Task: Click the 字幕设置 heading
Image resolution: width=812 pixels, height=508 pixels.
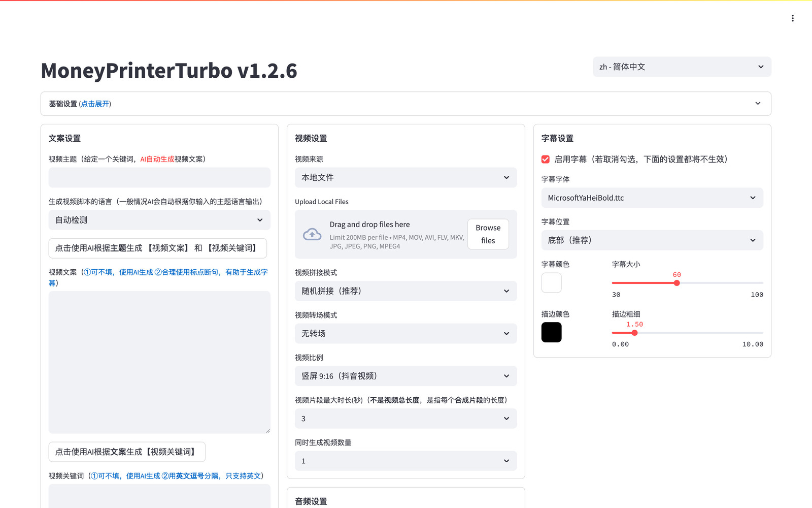Action: click(x=557, y=138)
